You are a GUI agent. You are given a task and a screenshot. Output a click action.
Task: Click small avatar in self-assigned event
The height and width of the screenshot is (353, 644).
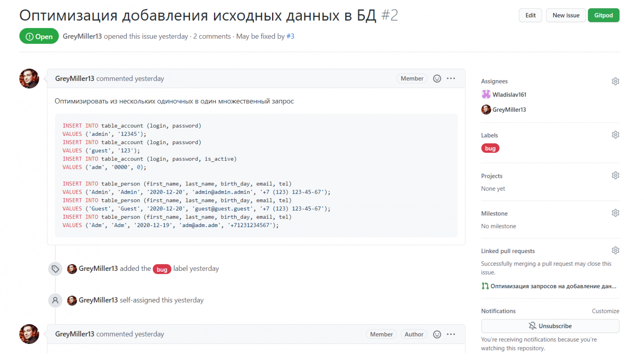click(72, 300)
